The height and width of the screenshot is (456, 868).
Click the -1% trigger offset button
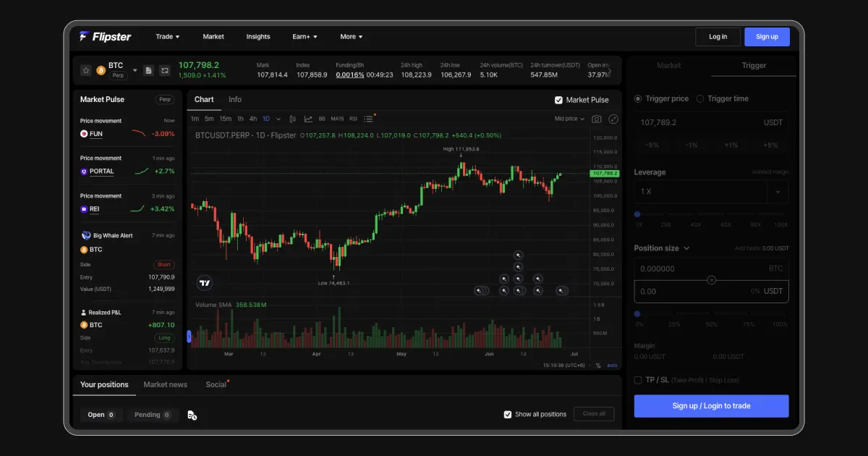692,145
